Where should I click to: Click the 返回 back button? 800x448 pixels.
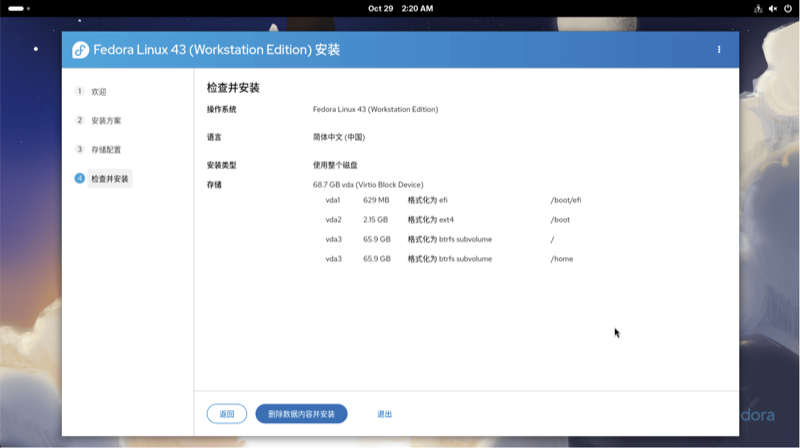[x=227, y=414]
